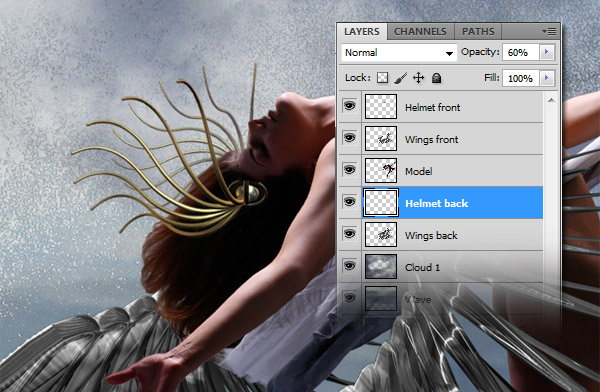The height and width of the screenshot is (392, 600).
Task: Select the Model layer name
Action: (419, 171)
